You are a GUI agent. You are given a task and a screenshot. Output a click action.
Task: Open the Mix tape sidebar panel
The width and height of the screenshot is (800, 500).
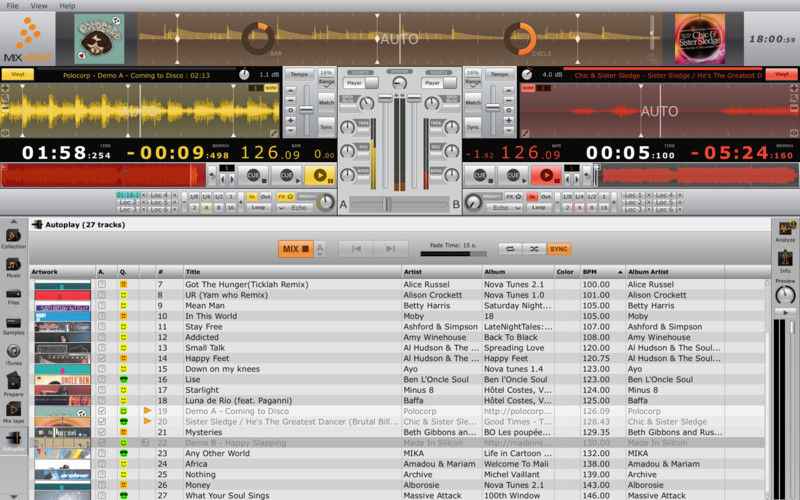pos(13,412)
